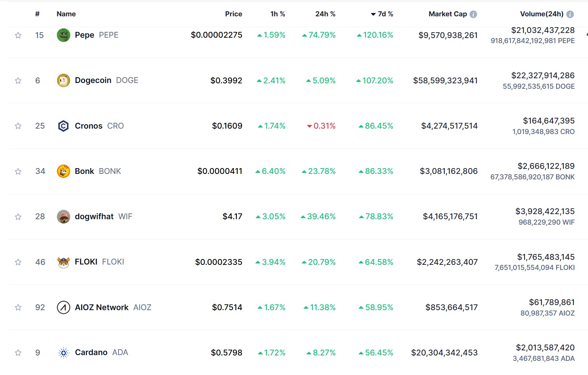Open the Volume(24h) info tooltip icon
The height and width of the screenshot is (375, 588).
point(570,14)
